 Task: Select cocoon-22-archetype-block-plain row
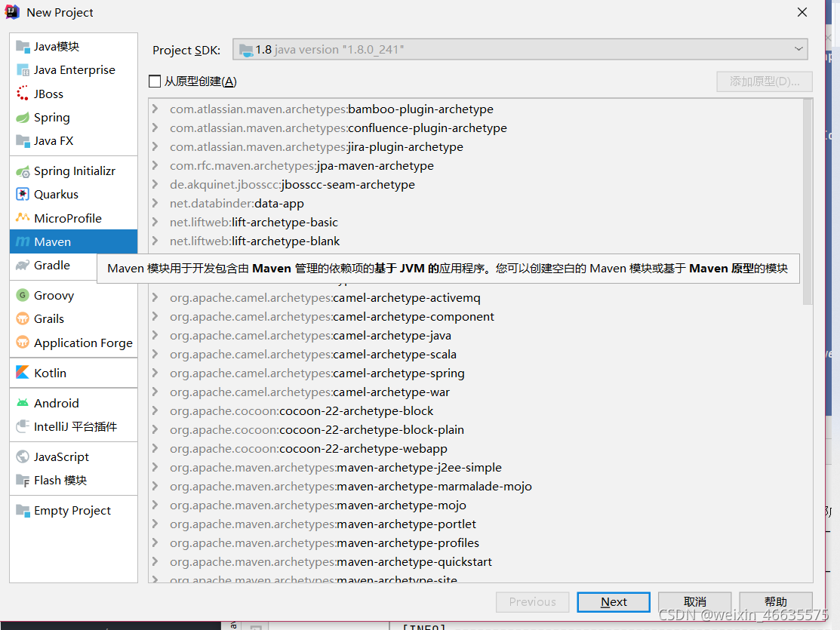[x=475, y=429]
